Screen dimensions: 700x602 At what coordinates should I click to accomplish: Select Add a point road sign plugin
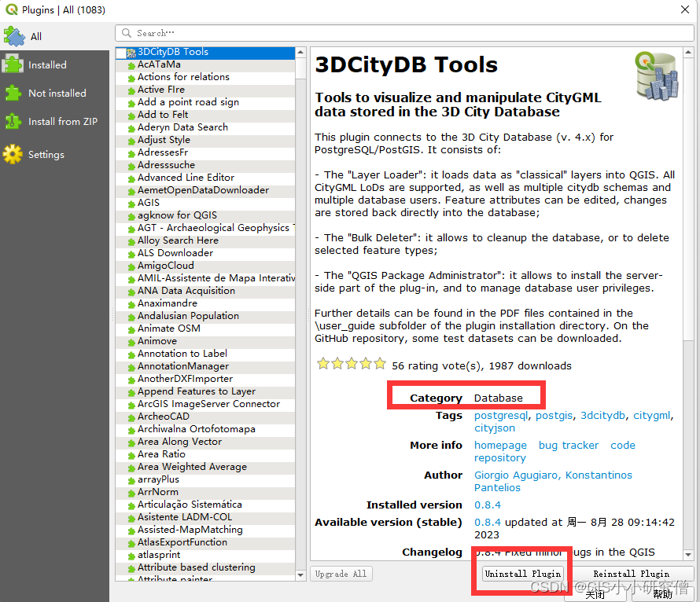pyautogui.click(x=205, y=102)
